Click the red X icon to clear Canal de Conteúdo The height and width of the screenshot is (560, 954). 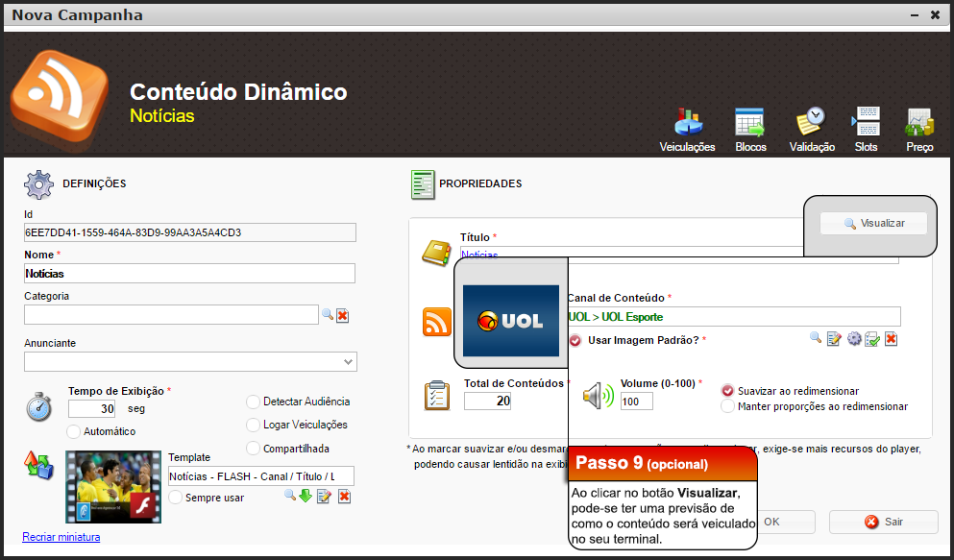click(x=891, y=339)
